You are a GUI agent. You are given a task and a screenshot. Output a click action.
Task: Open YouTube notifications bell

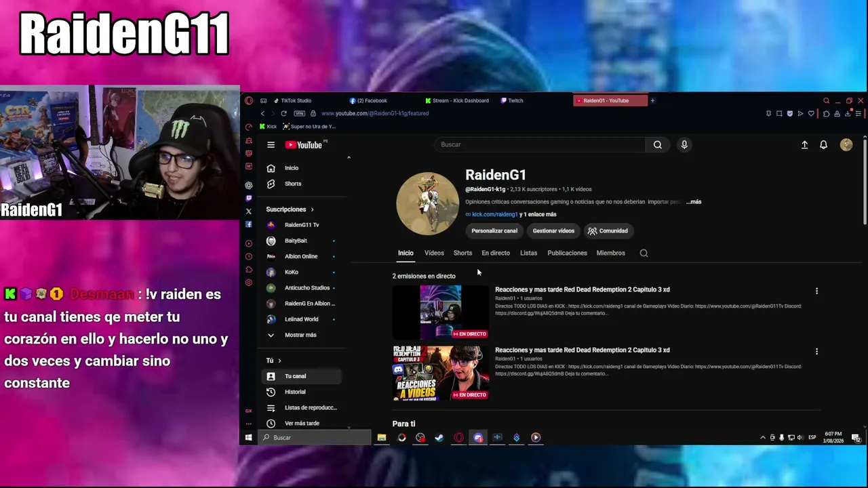click(x=823, y=144)
